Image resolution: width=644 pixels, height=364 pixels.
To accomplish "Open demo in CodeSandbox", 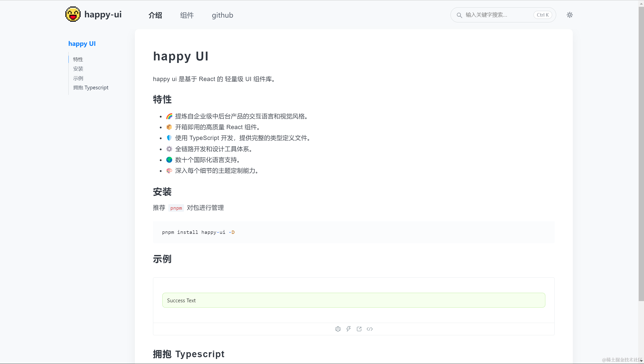I will (337, 329).
